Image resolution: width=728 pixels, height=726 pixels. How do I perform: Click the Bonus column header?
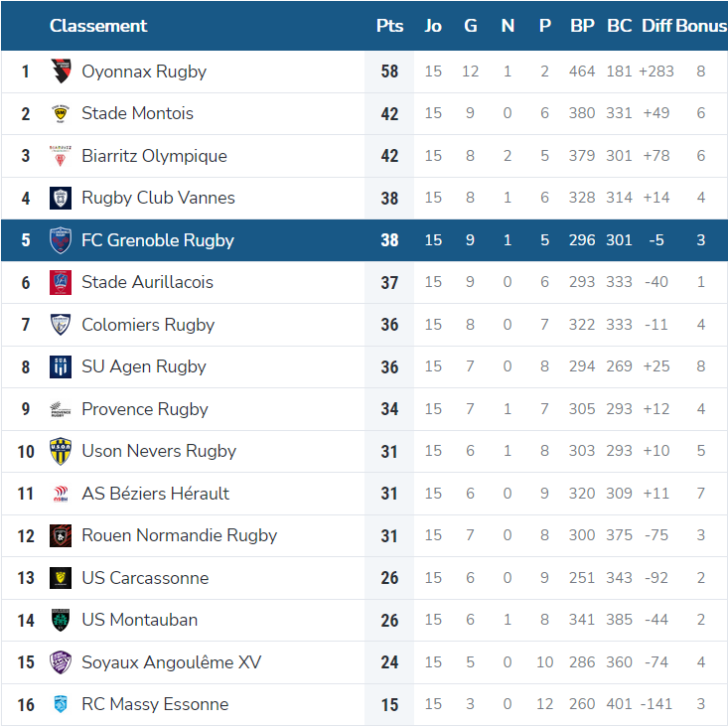701,26
